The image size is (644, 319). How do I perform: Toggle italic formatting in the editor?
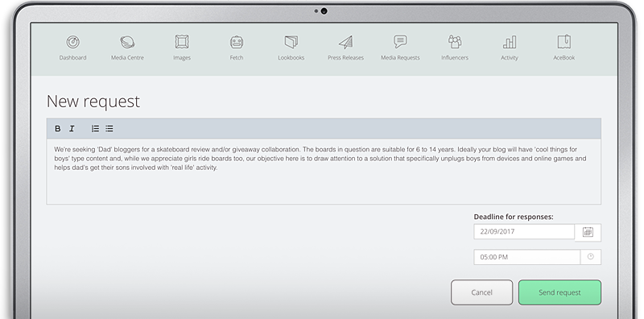[72, 129]
